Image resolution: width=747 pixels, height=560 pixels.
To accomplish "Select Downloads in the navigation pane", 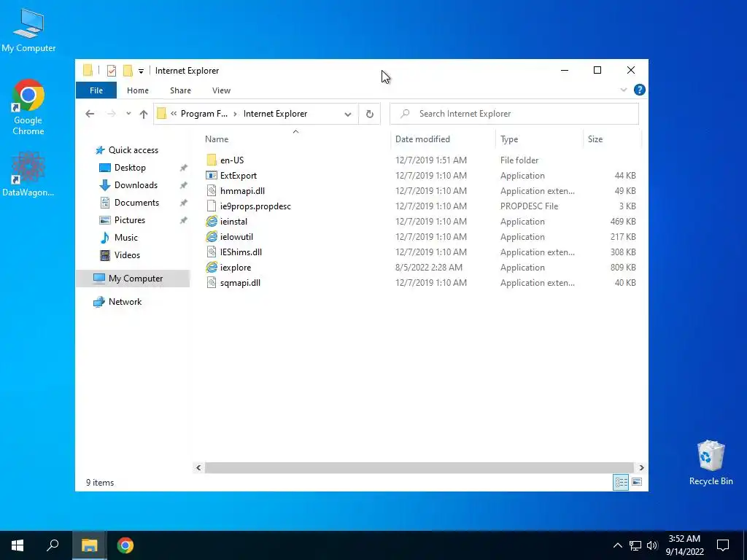I will (x=128, y=185).
